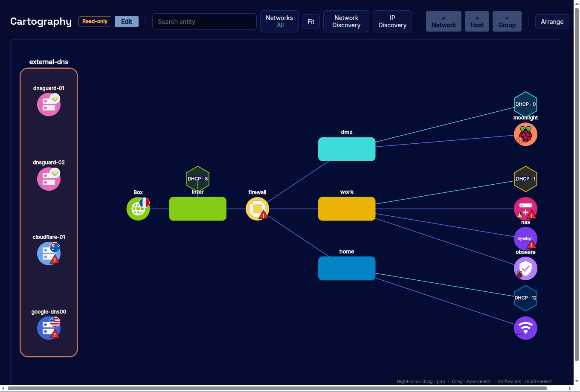This screenshot has height=392, width=580.
Task: Click the US flag badge on google-dns00
Action: 55,322
